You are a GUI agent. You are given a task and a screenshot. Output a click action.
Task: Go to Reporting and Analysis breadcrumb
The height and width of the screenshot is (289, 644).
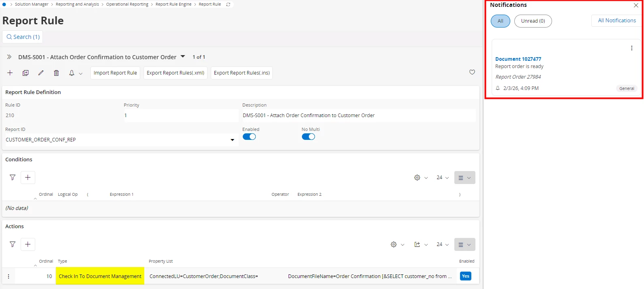point(77,4)
